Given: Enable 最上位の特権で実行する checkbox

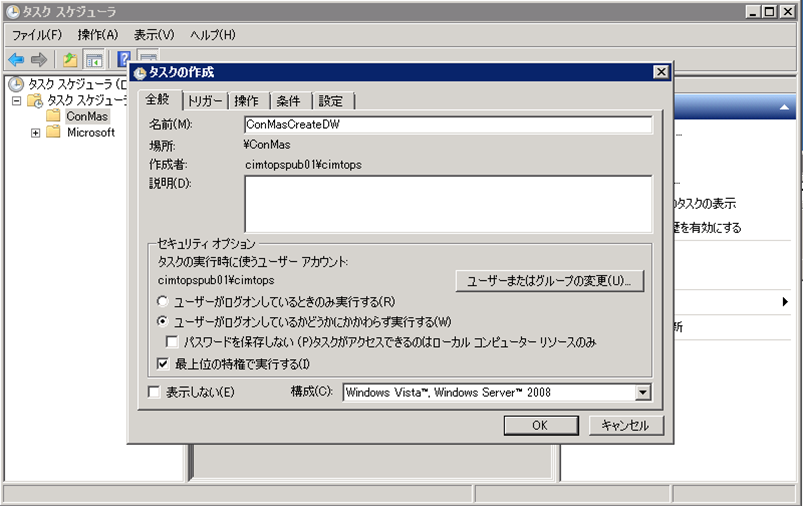Looking at the screenshot, I should 164,363.
